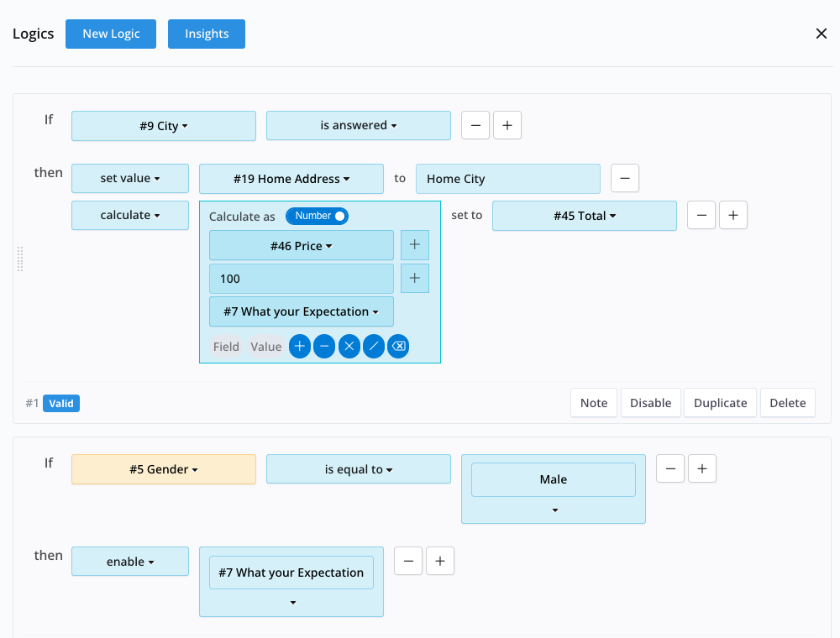Open Insights
Screen dimensions: 840x638
click(x=207, y=34)
